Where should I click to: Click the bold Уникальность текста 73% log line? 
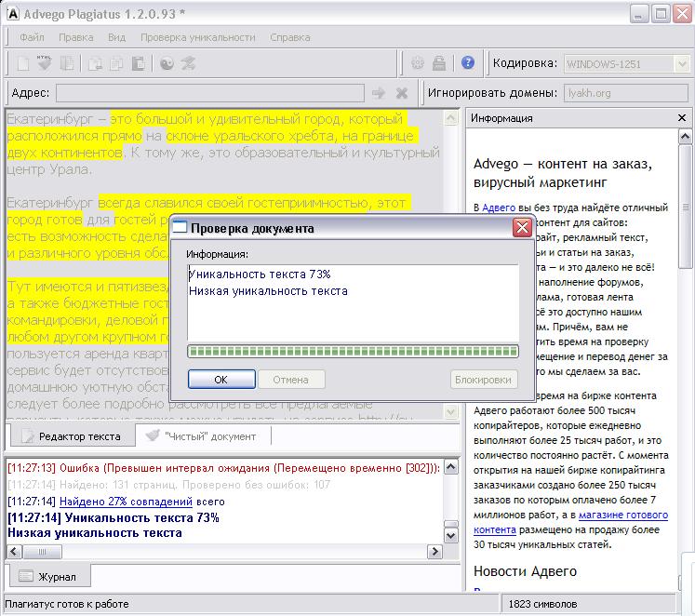[114, 517]
